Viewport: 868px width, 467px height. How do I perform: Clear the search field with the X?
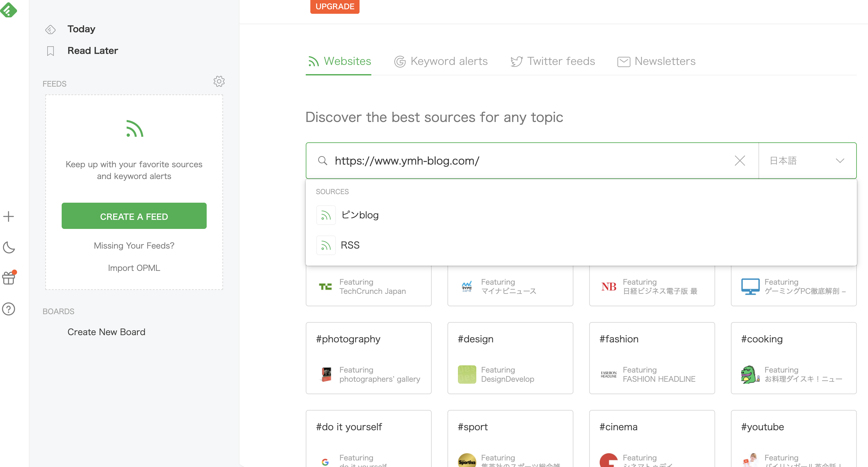tap(740, 161)
